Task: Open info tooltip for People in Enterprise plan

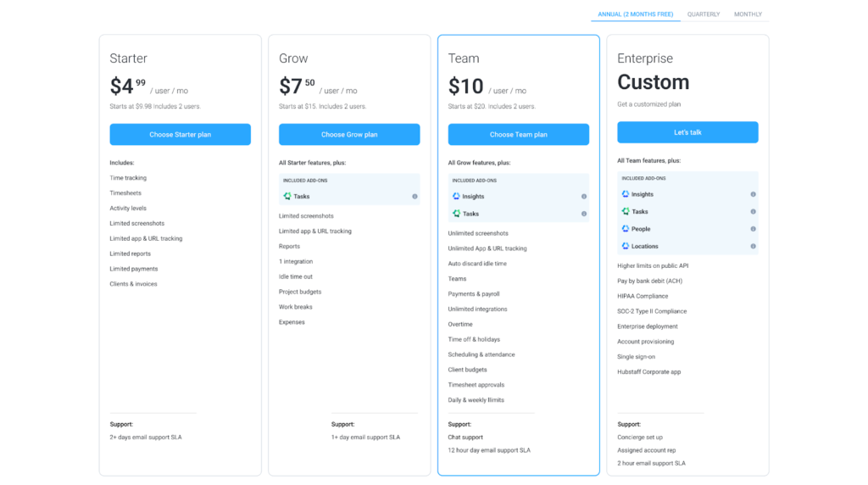Action: tap(753, 229)
